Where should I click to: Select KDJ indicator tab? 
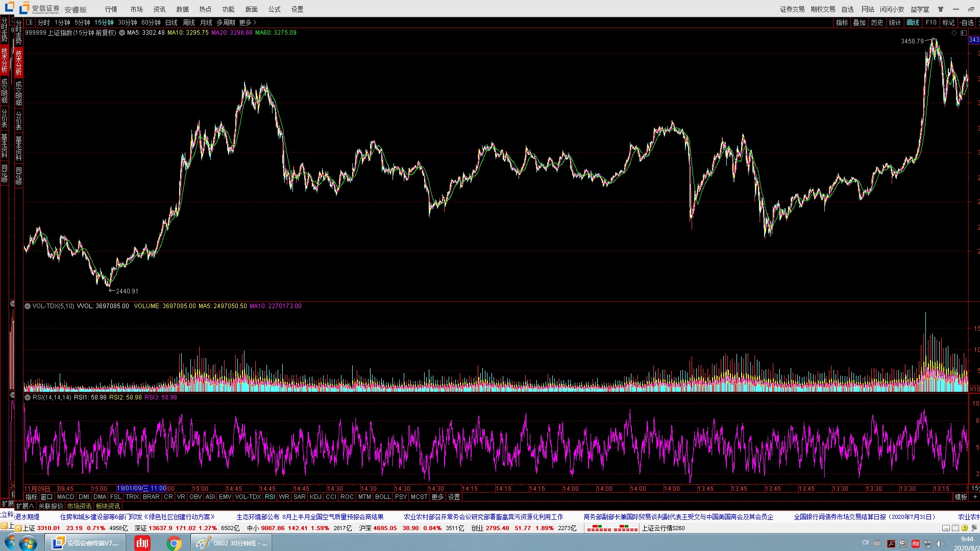point(315,497)
